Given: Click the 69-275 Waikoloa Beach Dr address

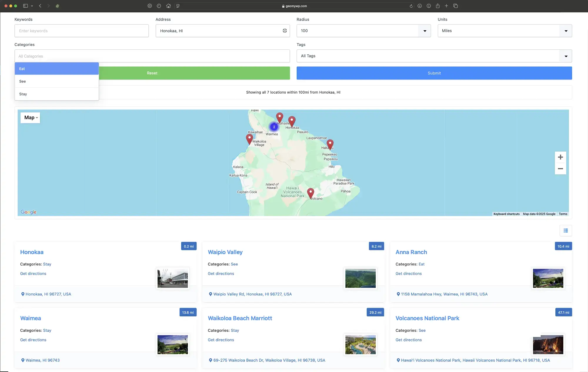Looking at the screenshot, I should coord(269,360).
